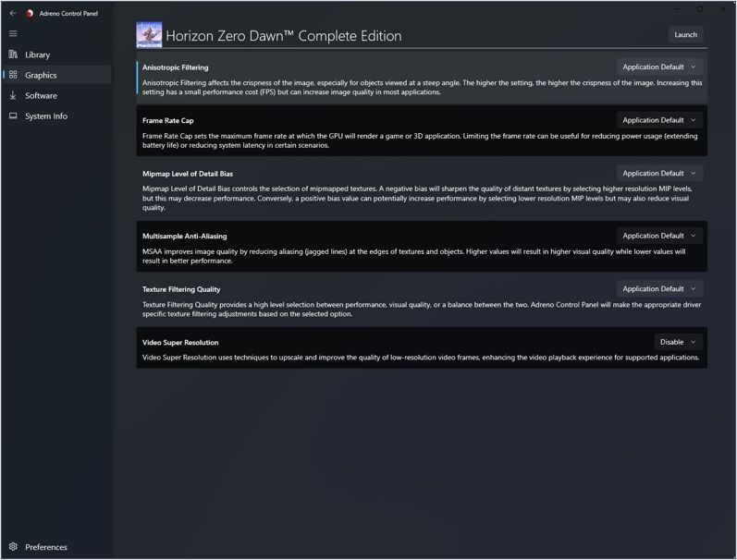Click Mipmap Level of Detail Bias heading
This screenshot has width=737, height=560.
188,174
